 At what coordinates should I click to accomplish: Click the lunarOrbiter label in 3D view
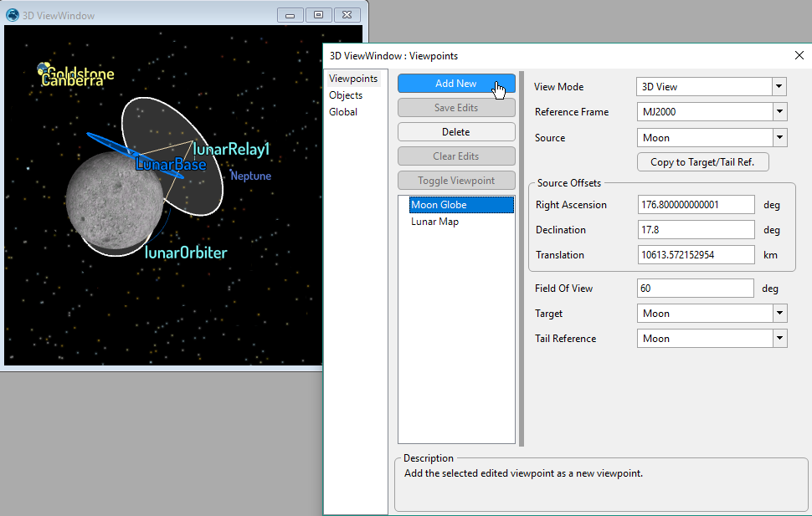click(x=185, y=253)
